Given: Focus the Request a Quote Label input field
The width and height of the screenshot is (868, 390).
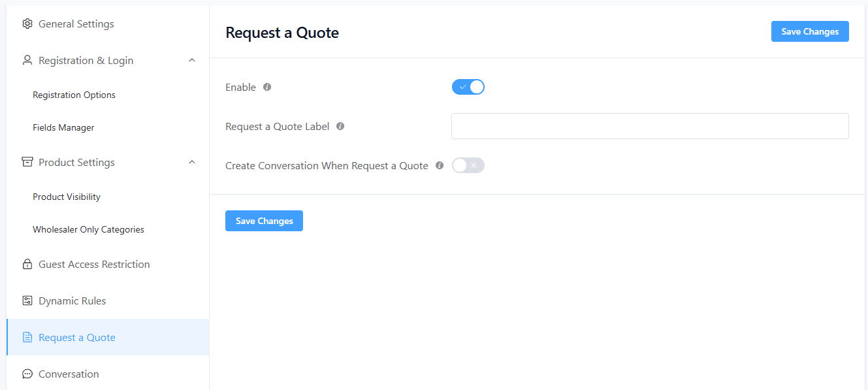Looking at the screenshot, I should point(650,126).
